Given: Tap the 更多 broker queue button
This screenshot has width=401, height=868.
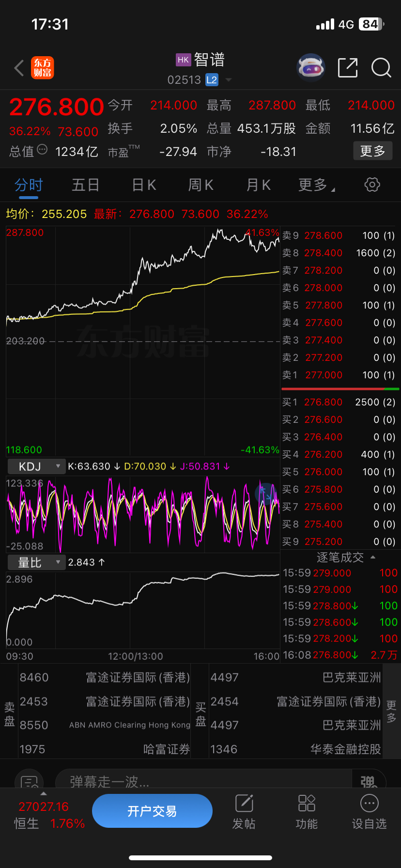Looking at the screenshot, I should (391, 711).
